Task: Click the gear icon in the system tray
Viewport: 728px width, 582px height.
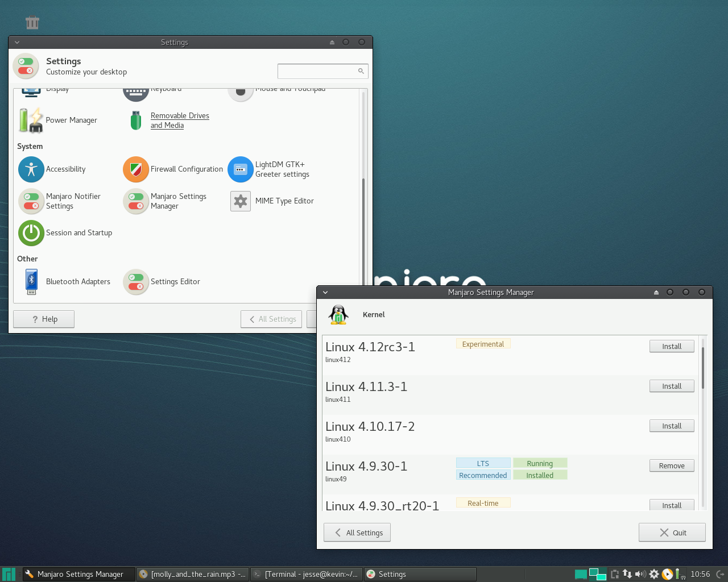Action: (x=653, y=574)
